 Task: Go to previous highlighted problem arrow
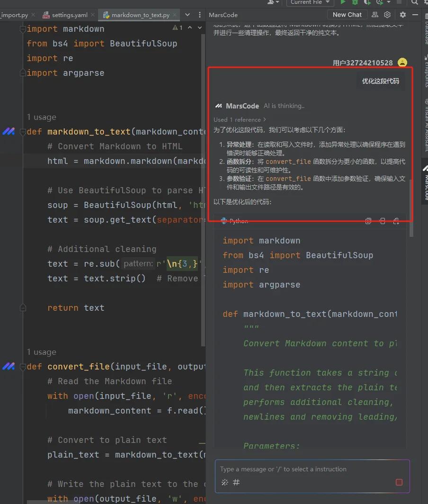click(190, 27)
